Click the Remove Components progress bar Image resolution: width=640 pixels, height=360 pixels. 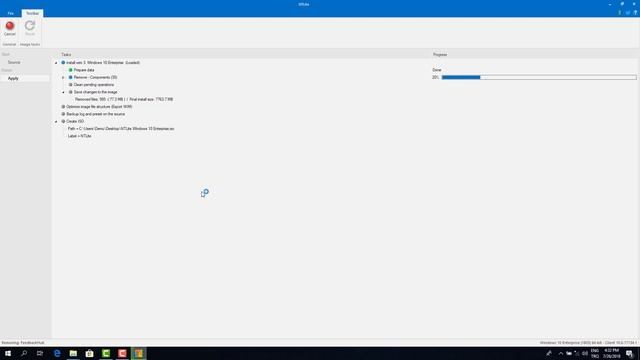point(539,77)
